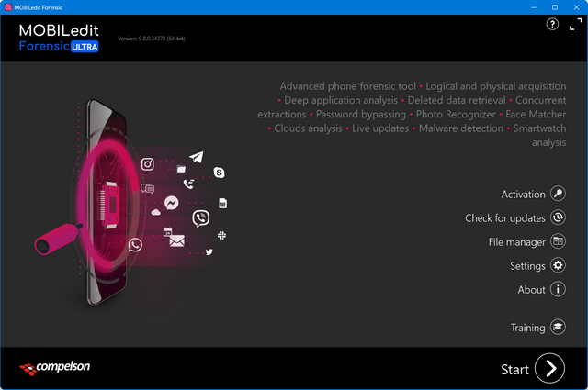The width and height of the screenshot is (588, 390).
Task: Click the chat messages bubble icon
Action: click(147, 188)
